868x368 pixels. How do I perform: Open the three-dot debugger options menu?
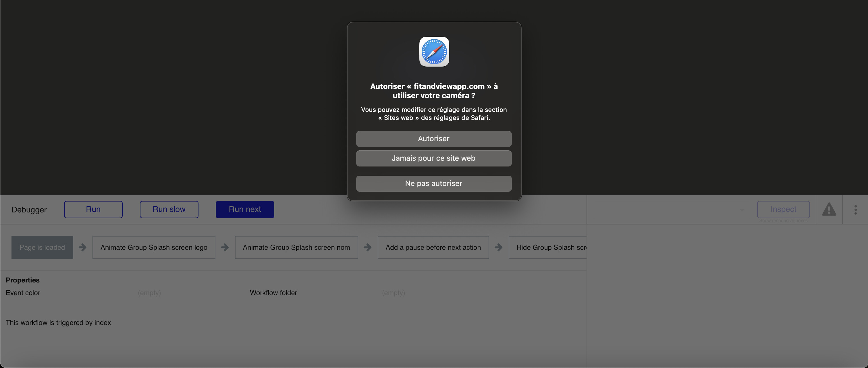pos(856,210)
